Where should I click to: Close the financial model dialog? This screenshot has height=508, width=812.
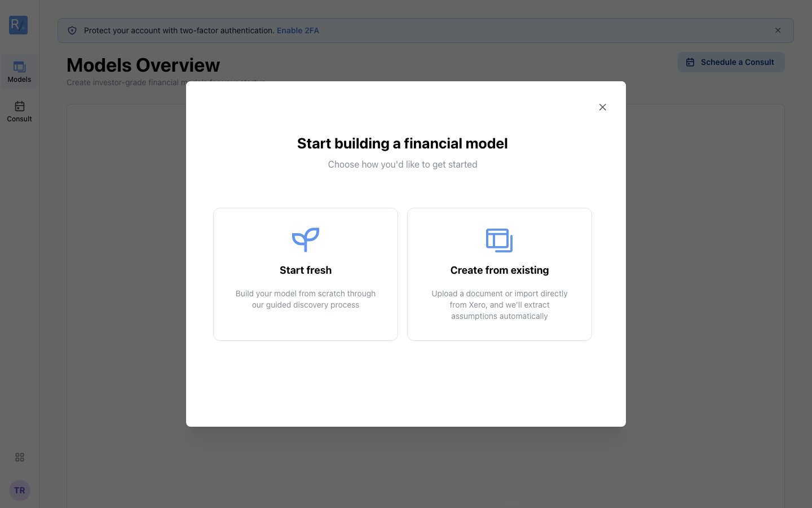(602, 107)
